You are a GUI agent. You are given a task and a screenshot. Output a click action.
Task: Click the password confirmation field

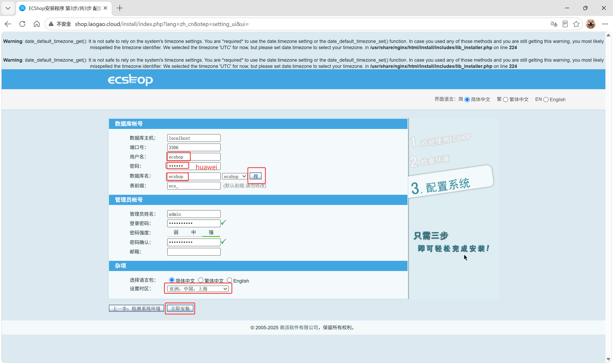coord(194,242)
